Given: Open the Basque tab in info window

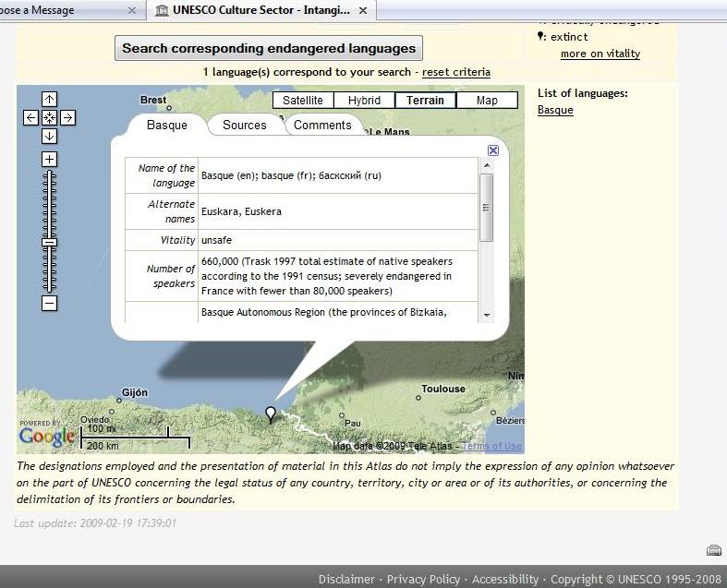Looking at the screenshot, I should [167, 126].
